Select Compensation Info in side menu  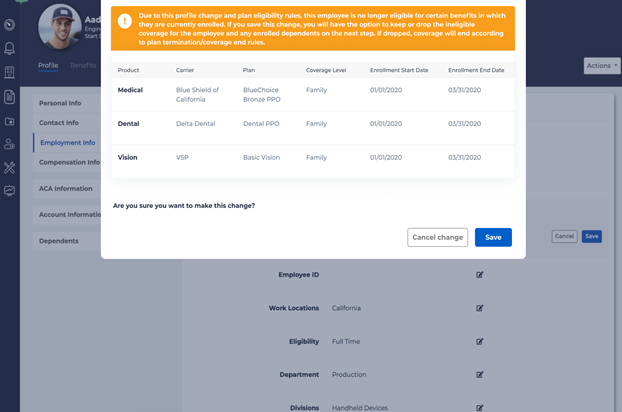click(x=69, y=162)
